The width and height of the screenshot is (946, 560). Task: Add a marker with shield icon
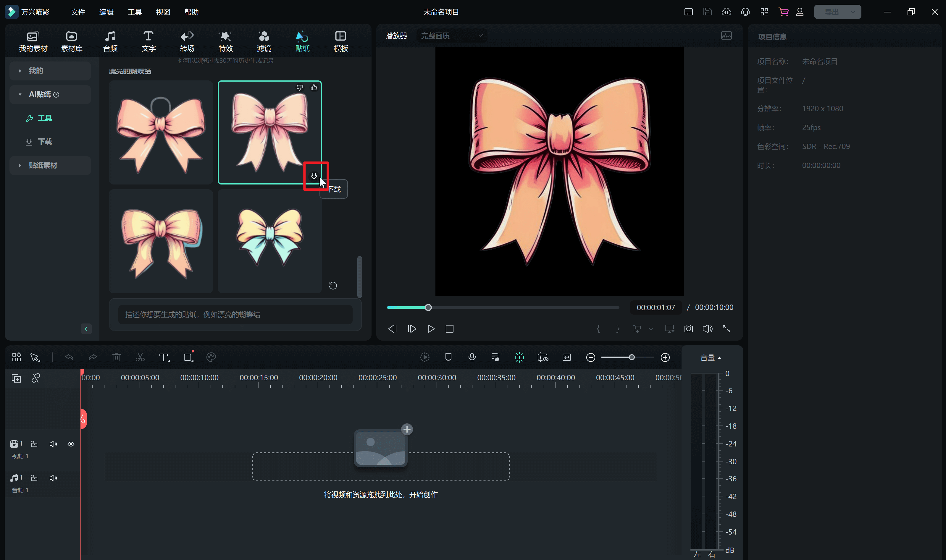click(x=448, y=357)
